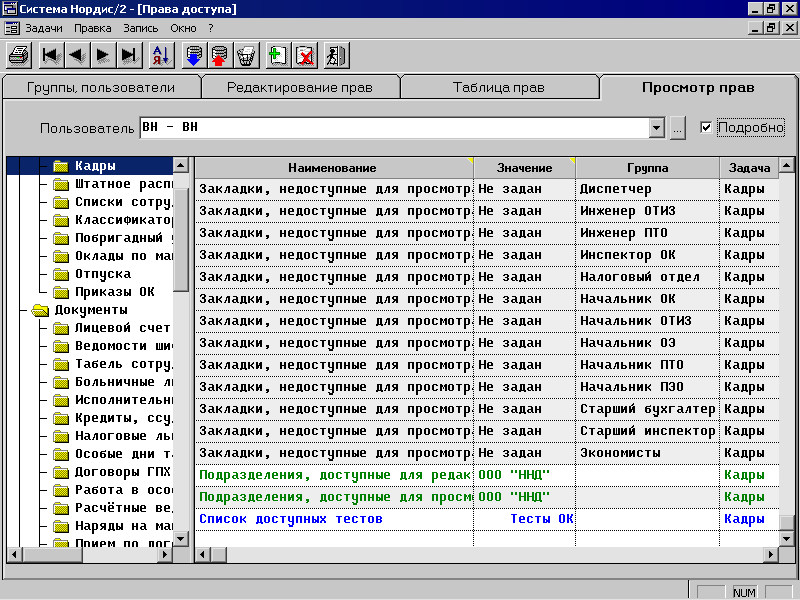Open the Правка menu

pos(92,28)
